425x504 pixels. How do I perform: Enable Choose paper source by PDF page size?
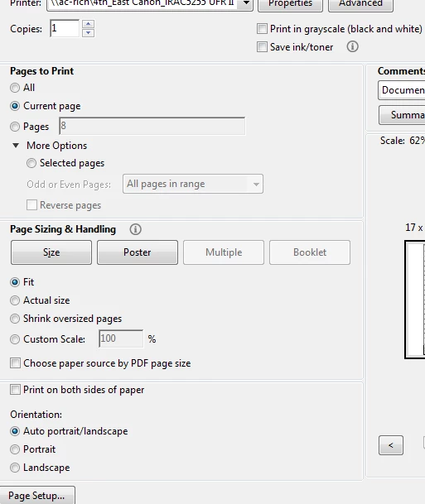pyautogui.click(x=15, y=363)
